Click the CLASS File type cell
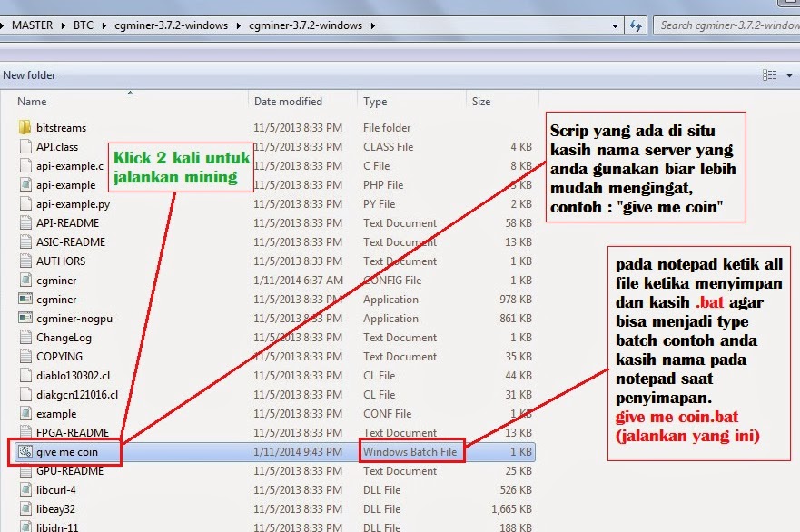Screen dimensions: 800x532 point(389,147)
